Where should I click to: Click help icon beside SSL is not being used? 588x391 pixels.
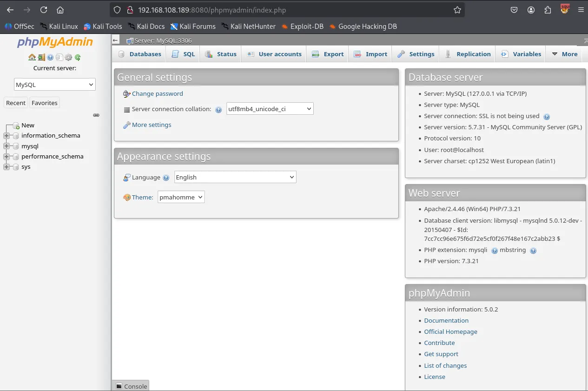[547, 117]
